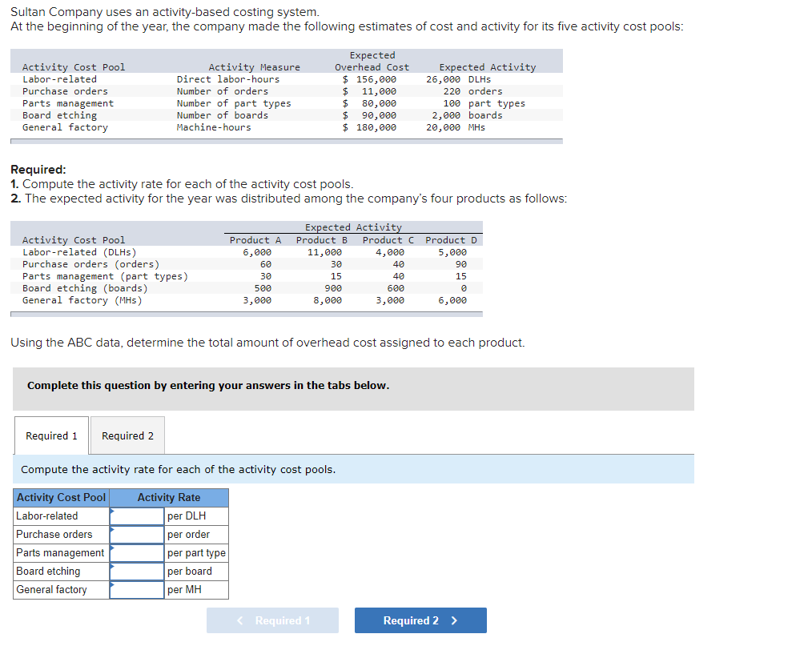Click the hint marker on Labor-related field
Viewport: 812px width, 662px height.
click(112, 512)
